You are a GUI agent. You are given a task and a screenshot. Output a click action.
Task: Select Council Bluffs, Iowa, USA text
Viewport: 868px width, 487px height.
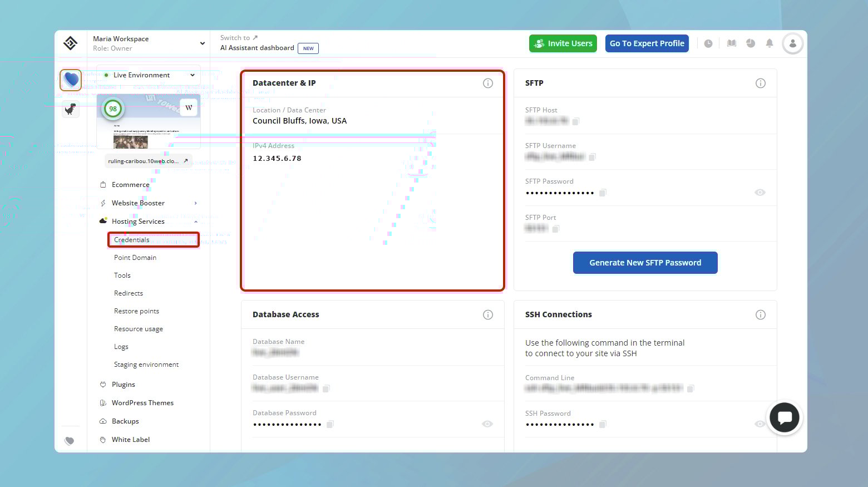point(299,121)
